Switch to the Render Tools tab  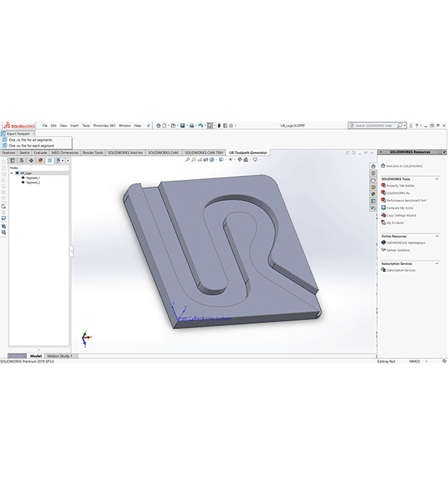93,153
